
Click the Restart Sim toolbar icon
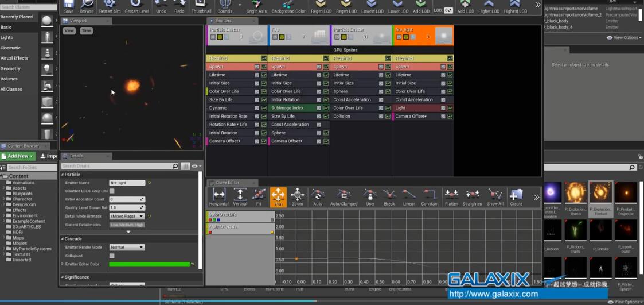coord(110,5)
